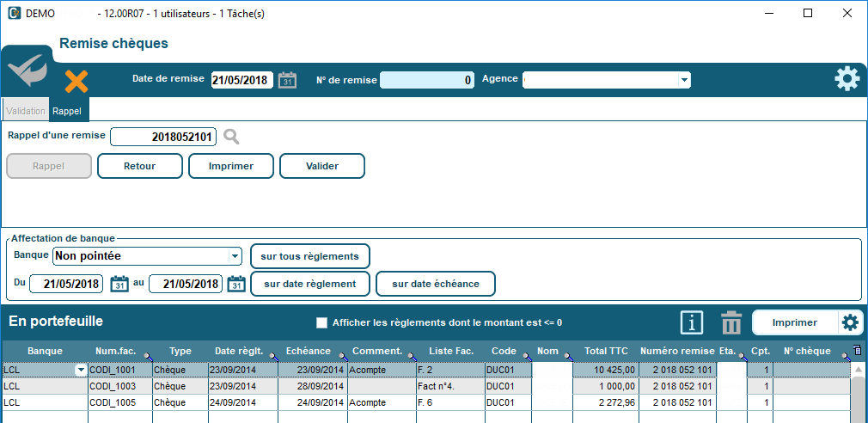Click the sur tous règlements button
The image size is (868, 423).
click(x=309, y=256)
